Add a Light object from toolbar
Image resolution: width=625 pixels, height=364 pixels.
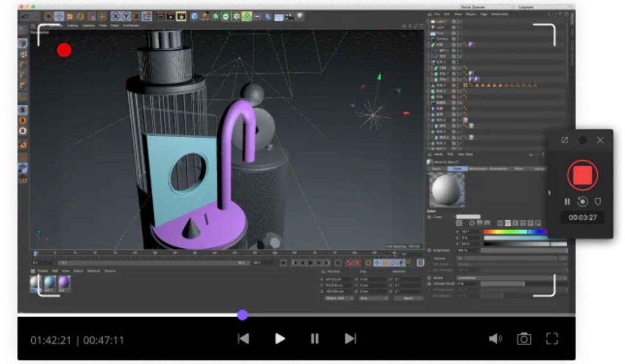coord(300,16)
